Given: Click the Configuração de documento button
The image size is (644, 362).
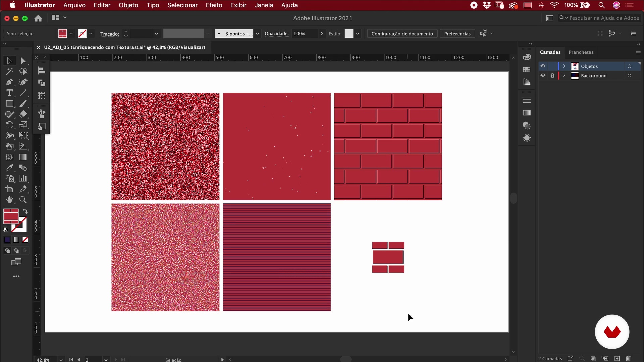Looking at the screenshot, I should (x=402, y=34).
